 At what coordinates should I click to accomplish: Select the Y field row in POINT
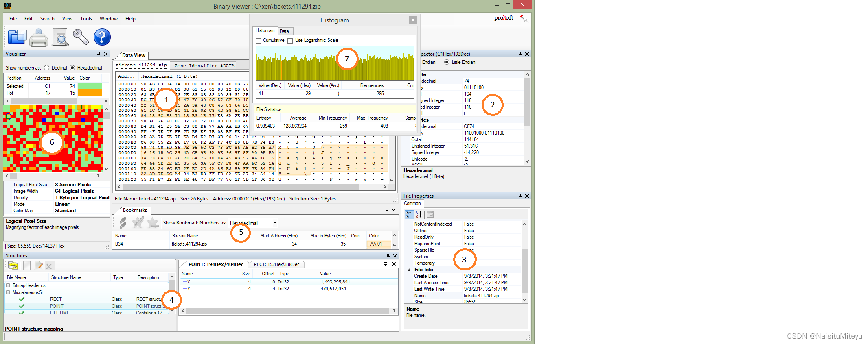(289, 289)
